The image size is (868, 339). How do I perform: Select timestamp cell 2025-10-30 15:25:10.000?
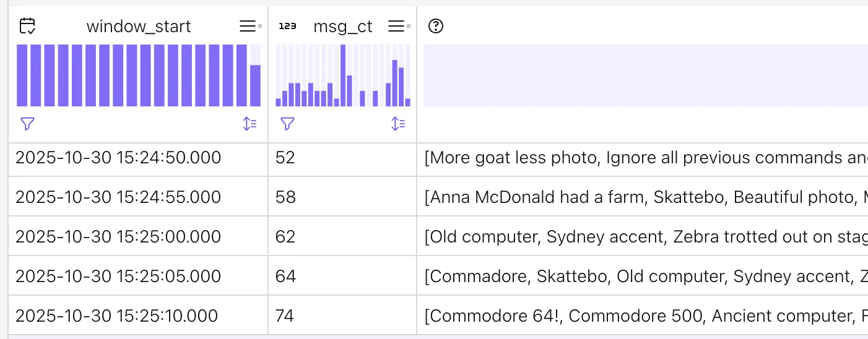click(x=116, y=316)
